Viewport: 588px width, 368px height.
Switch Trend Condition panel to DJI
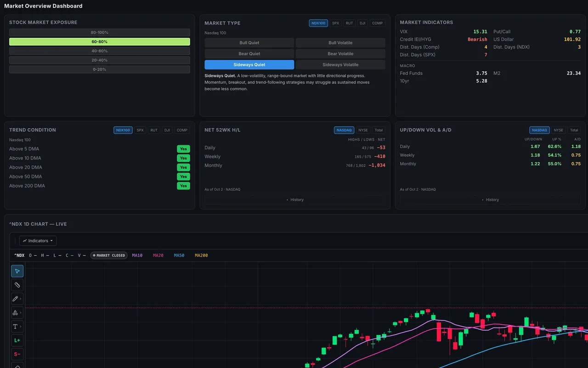pyautogui.click(x=167, y=130)
